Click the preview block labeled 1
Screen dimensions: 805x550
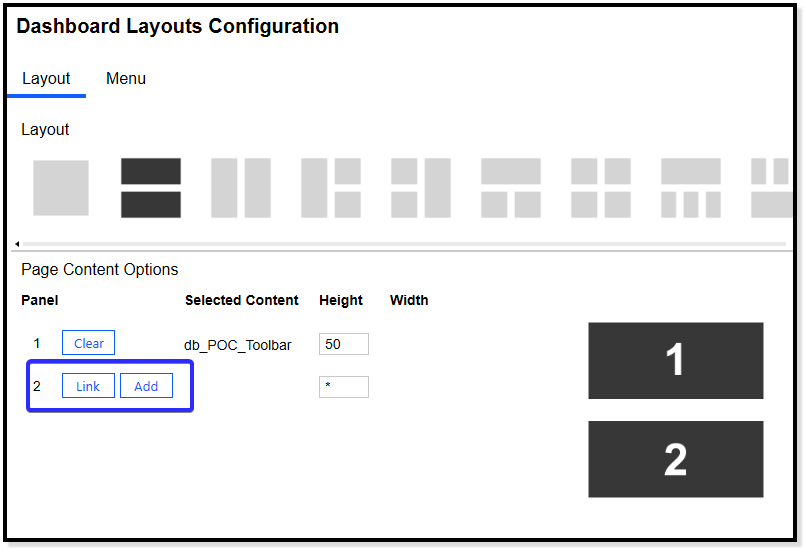pyautogui.click(x=675, y=360)
